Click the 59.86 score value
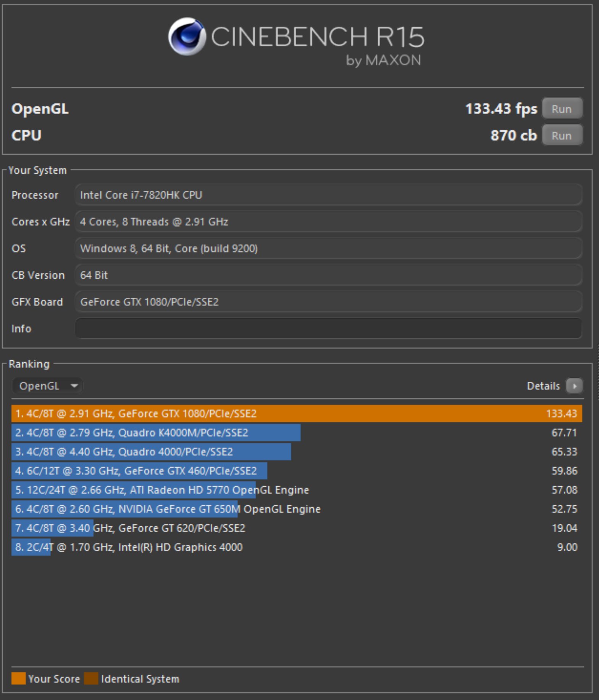Viewport: 599px width, 700px height. (x=564, y=471)
